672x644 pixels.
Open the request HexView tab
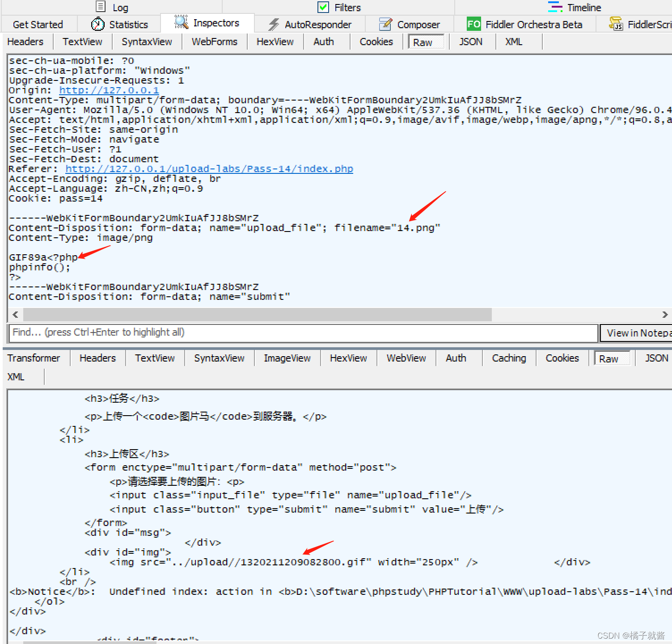coord(275,42)
